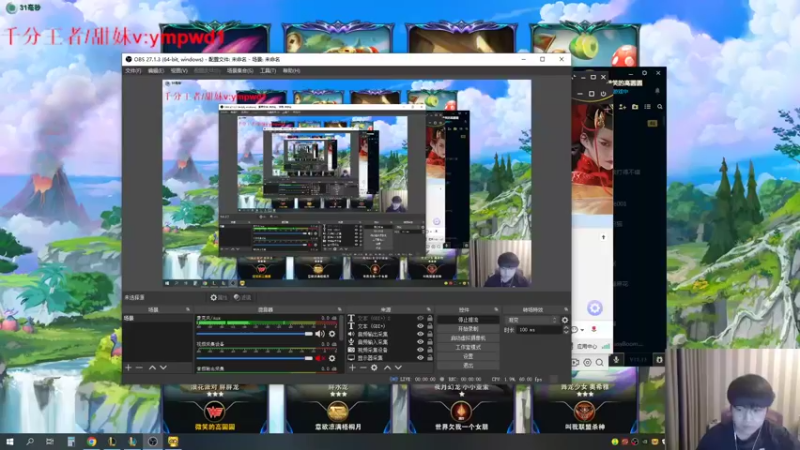Pop out the Scene Transitions dock panel

coord(565,309)
